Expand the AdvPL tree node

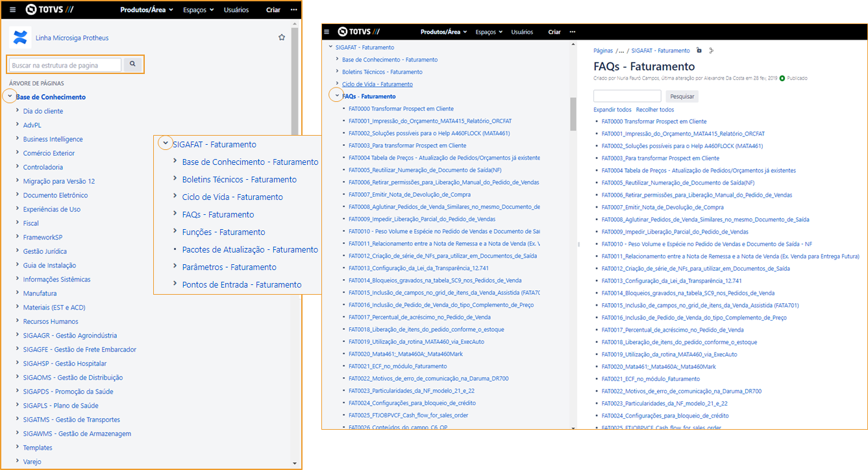[x=18, y=125]
